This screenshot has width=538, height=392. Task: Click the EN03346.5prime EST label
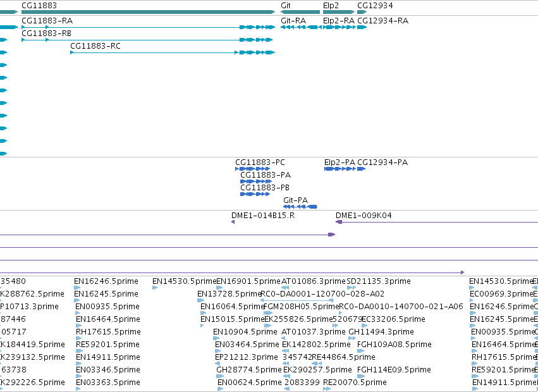(x=108, y=370)
